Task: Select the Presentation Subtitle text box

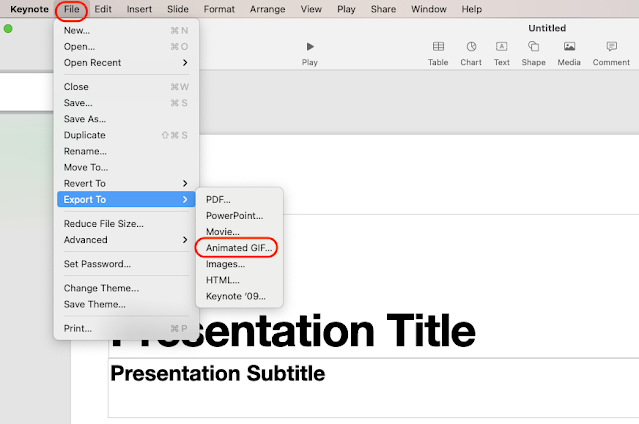Action: click(x=373, y=388)
